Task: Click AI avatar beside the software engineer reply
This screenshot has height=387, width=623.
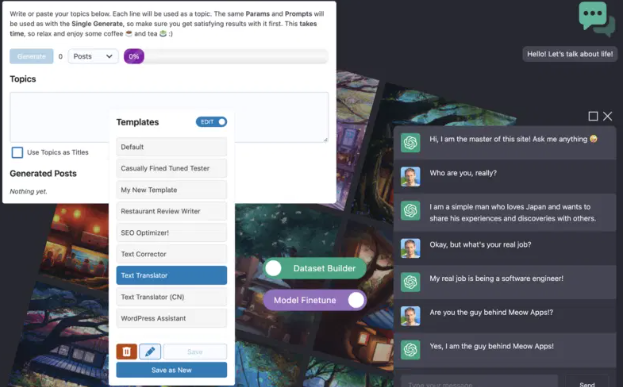Action: point(410,282)
